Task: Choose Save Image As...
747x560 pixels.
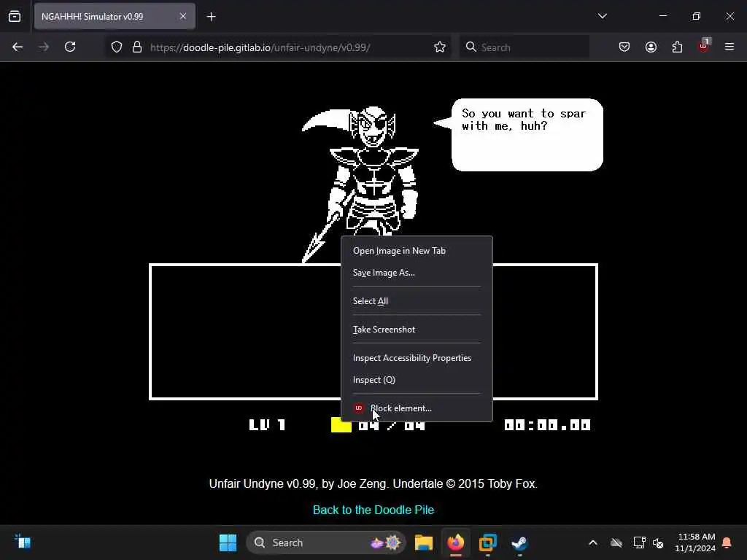Action: click(417, 273)
